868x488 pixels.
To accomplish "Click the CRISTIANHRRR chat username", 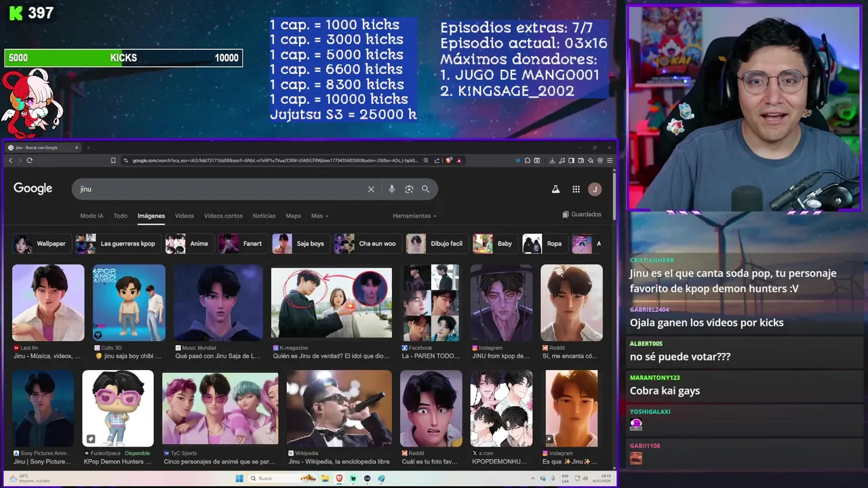I will coord(652,260).
